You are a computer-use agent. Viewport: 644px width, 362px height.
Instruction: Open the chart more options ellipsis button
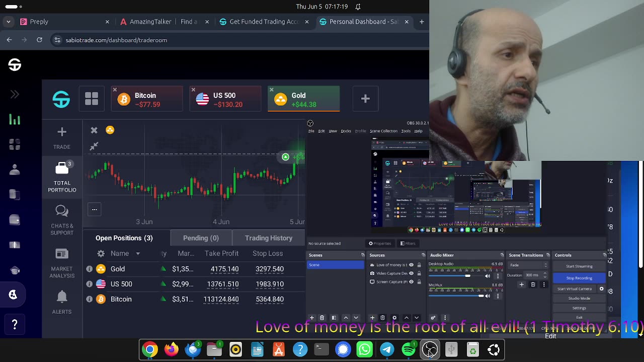(94, 209)
